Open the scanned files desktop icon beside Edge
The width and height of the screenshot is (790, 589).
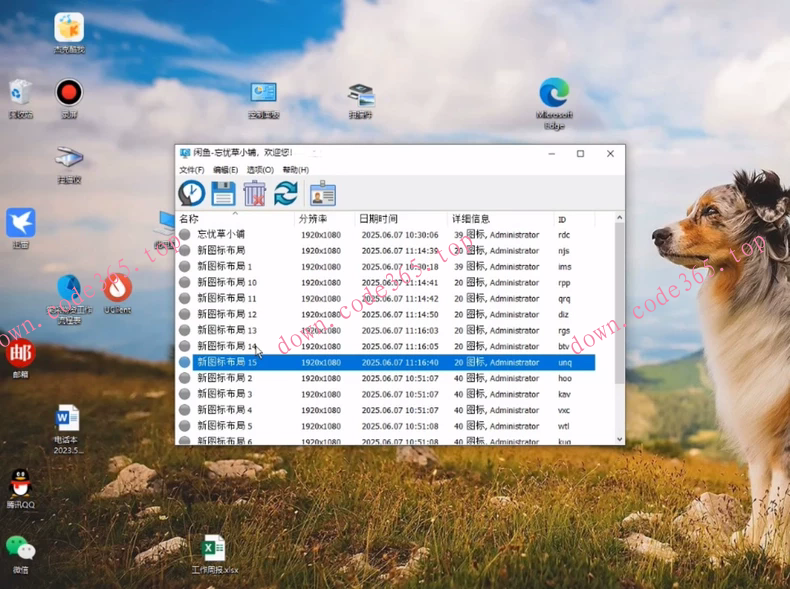tap(360, 100)
